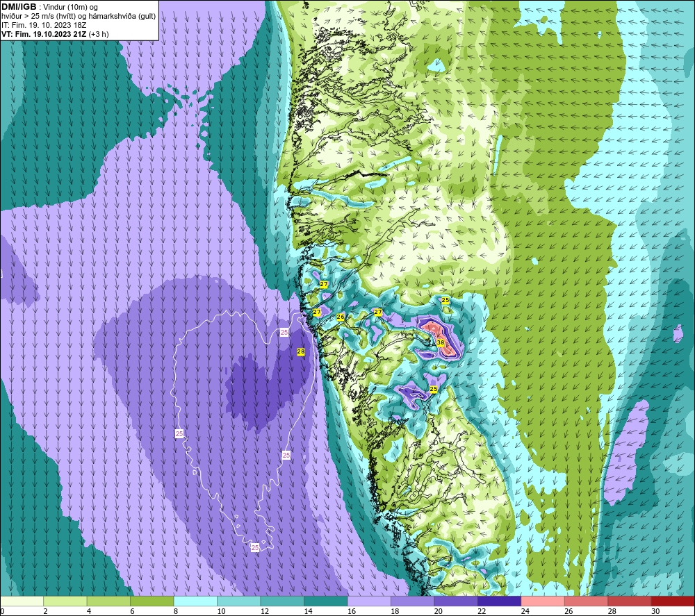Click the legend scale number 22

pos(482,611)
